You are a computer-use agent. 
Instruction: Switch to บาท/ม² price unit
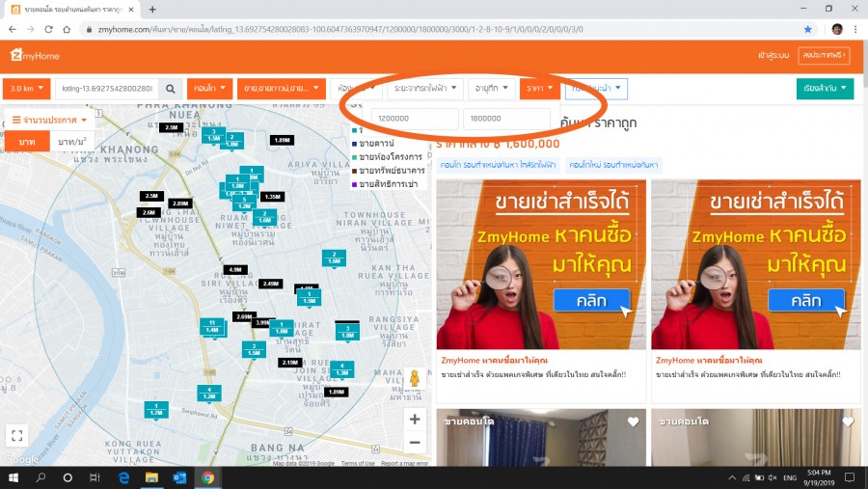[72, 142]
